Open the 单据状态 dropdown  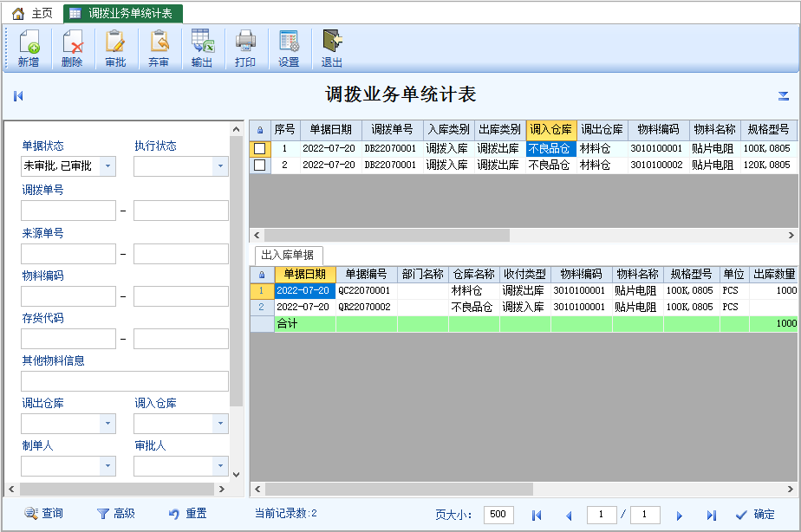(x=107, y=166)
